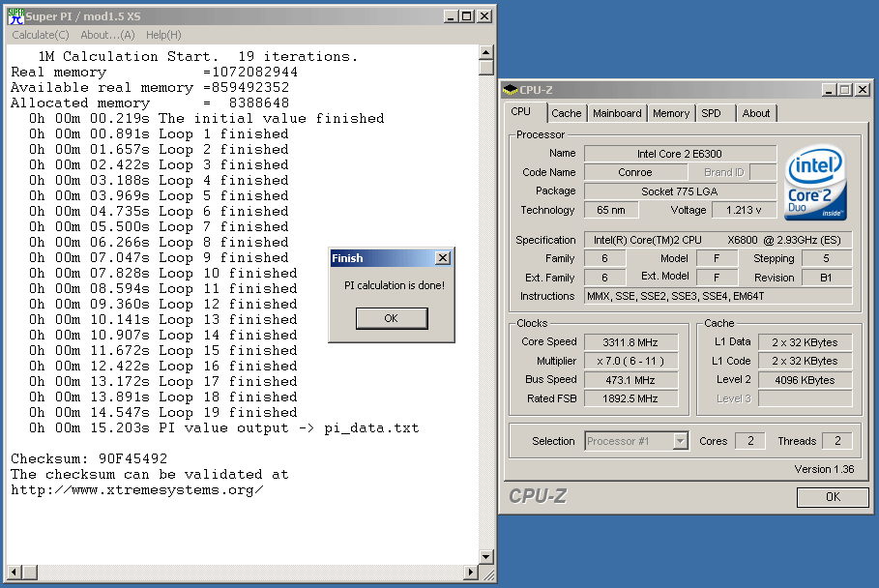Click the Voltage value 1.213 v

[x=744, y=210]
